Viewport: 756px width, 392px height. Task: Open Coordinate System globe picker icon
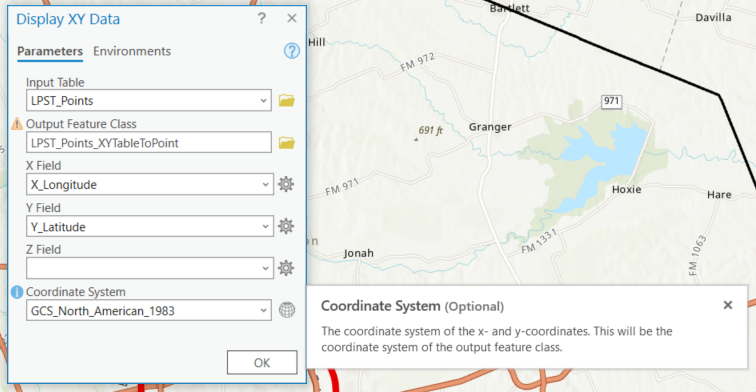(x=287, y=310)
